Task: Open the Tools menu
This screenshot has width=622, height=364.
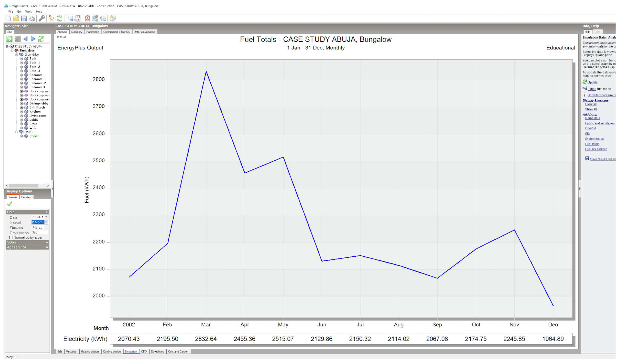Action: coord(28,12)
